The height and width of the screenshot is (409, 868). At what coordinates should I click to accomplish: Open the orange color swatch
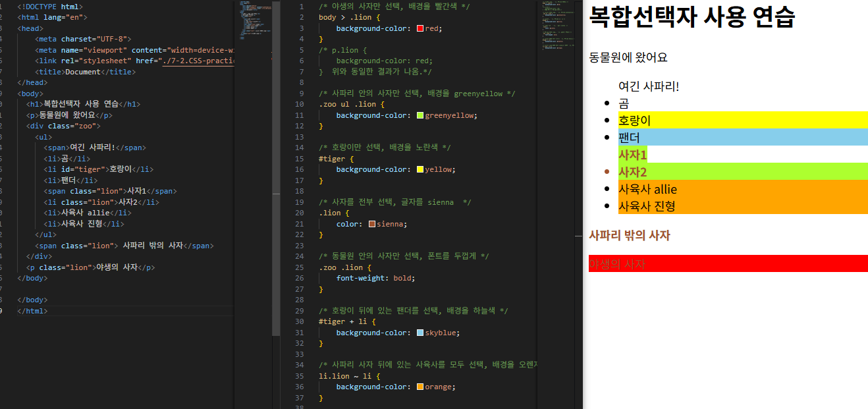click(420, 387)
